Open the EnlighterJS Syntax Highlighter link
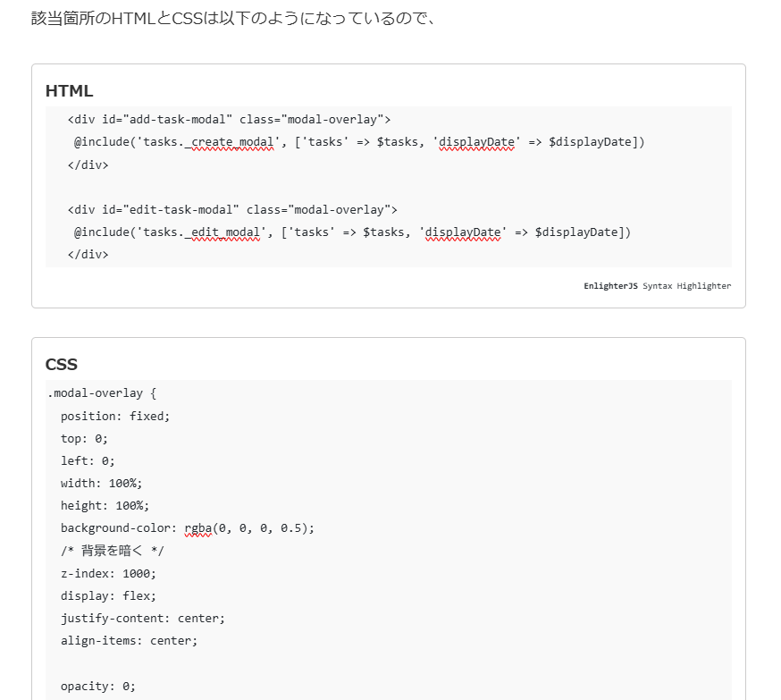 657,286
